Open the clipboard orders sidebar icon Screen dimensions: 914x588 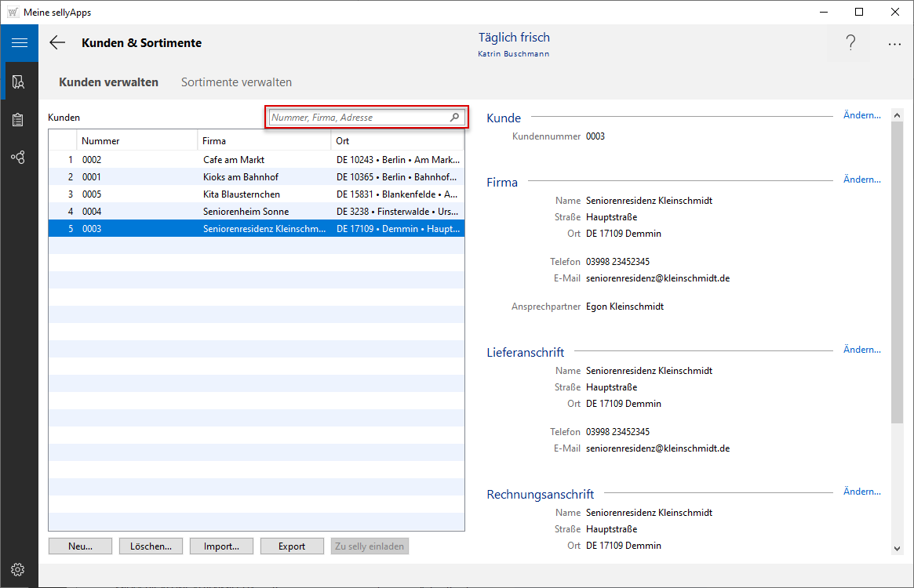(x=19, y=120)
